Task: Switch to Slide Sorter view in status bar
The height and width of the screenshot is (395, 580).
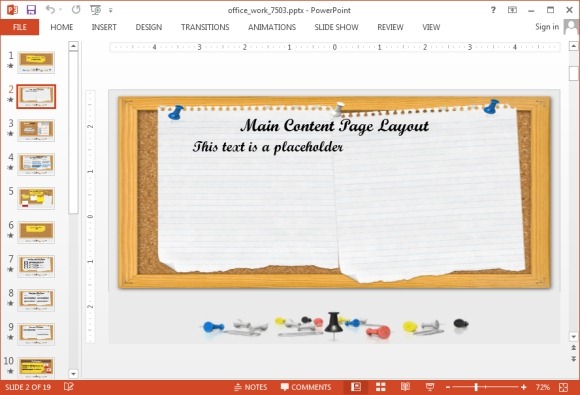Action: 381,387
